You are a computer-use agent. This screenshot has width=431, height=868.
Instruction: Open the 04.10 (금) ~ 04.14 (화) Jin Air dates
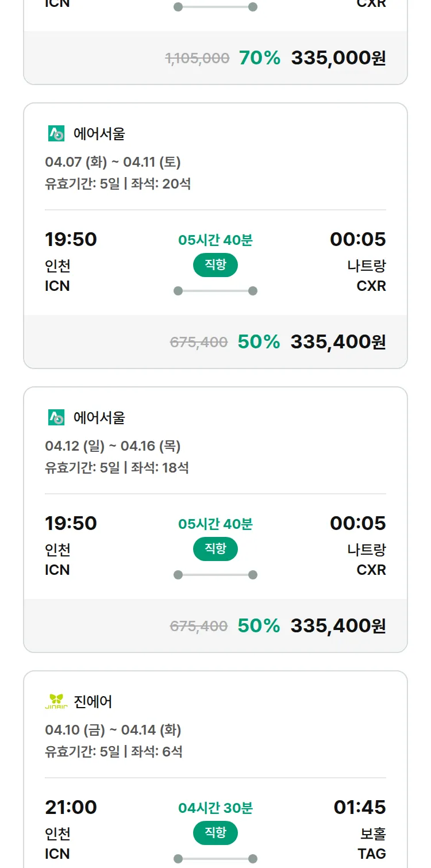[x=113, y=730]
